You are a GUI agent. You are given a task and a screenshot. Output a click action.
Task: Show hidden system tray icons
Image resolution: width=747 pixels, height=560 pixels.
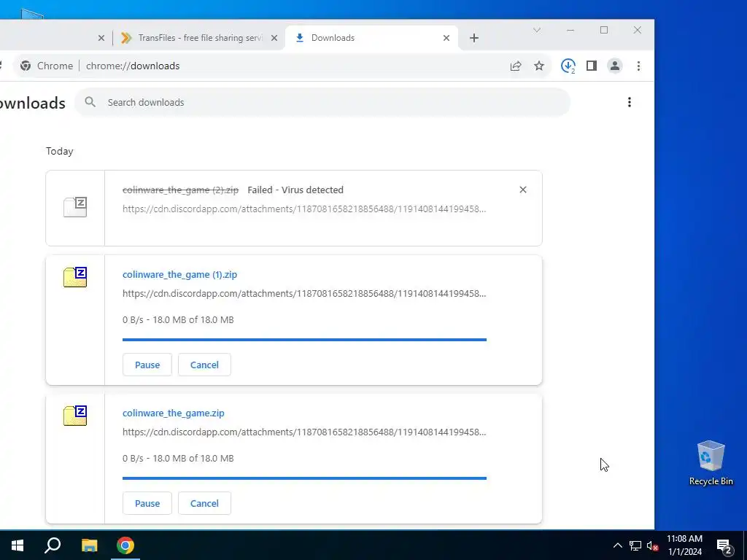coord(617,545)
